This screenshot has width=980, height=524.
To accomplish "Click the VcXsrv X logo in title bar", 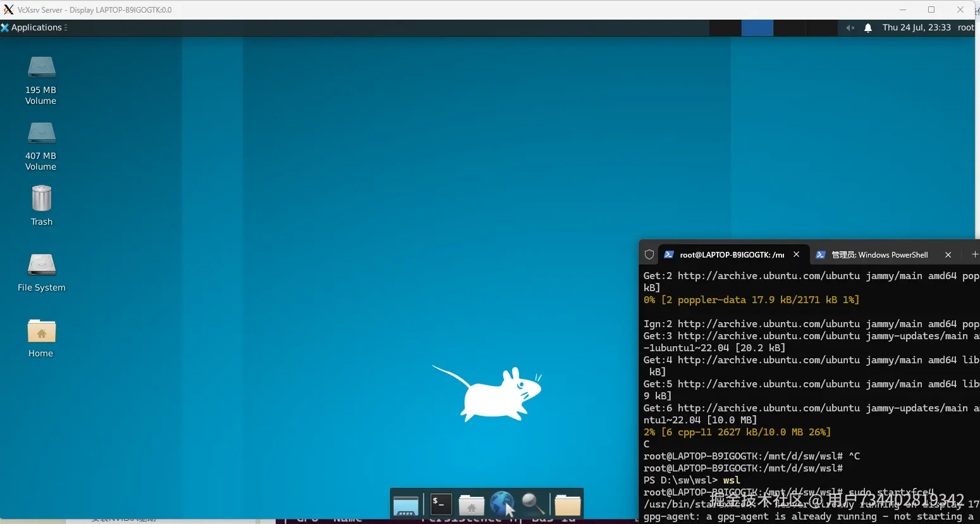I will click(8, 9).
